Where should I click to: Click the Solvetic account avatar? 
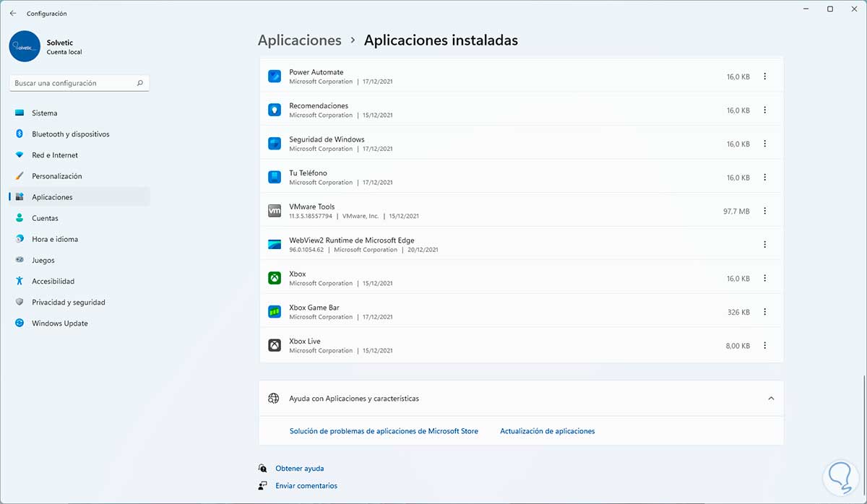(x=25, y=46)
